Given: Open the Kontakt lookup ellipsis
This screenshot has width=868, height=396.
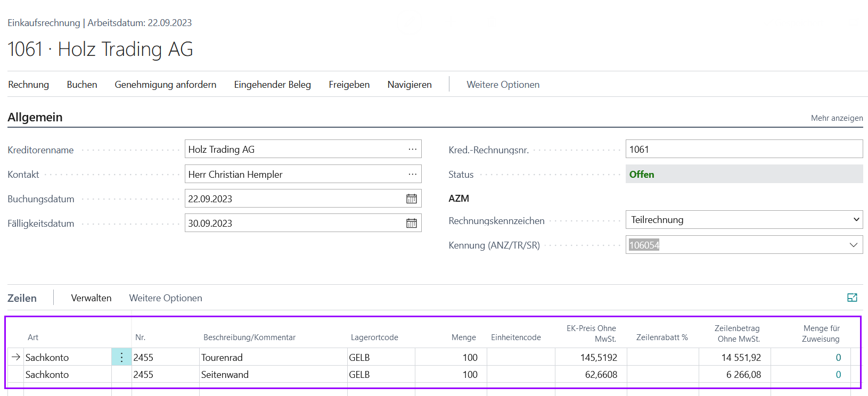Looking at the screenshot, I should [413, 174].
